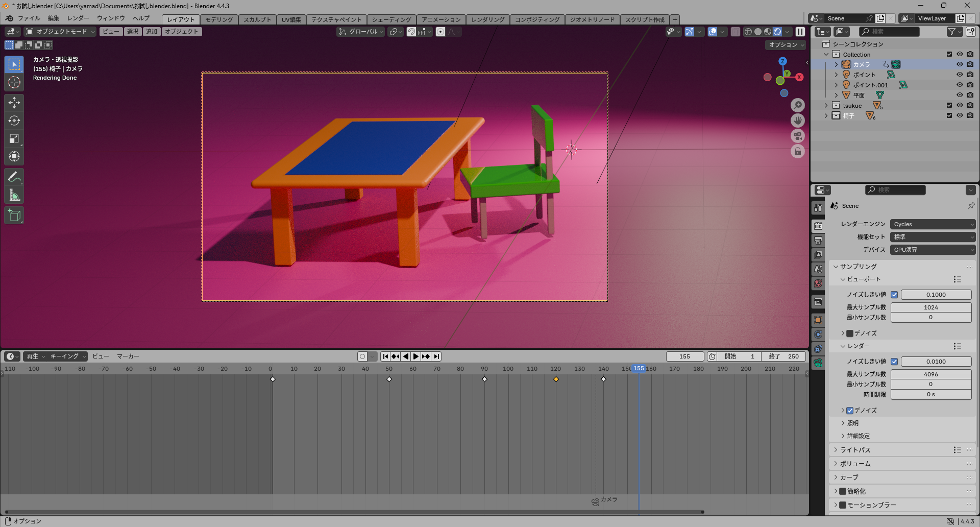The image size is (980, 527).
Task: Exclude tsukue collection from view layer
Action: click(949, 105)
